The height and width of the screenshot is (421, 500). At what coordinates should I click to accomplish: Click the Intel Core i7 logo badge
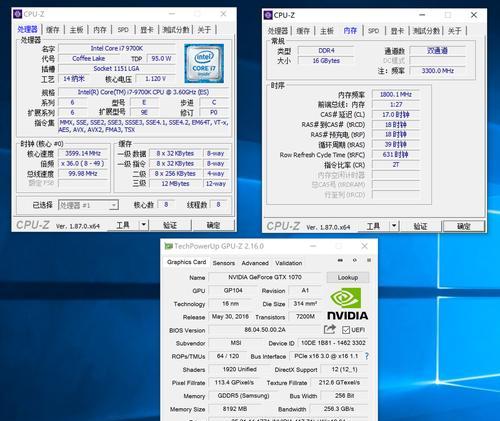[204, 63]
